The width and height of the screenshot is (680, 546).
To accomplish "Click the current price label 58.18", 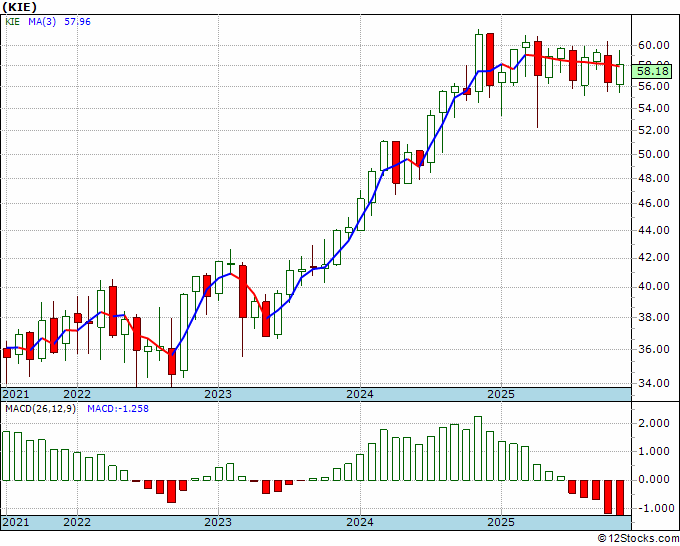I will point(652,71).
